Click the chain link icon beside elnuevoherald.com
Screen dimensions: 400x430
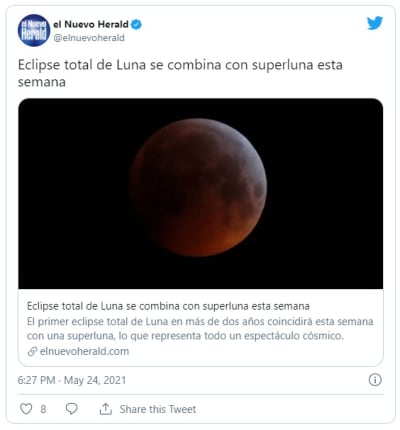tap(32, 351)
